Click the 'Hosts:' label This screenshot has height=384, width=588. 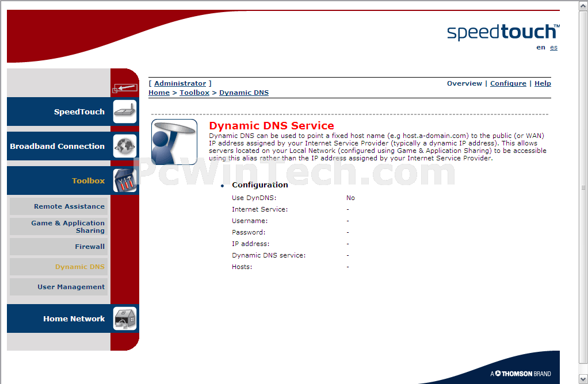[242, 267]
